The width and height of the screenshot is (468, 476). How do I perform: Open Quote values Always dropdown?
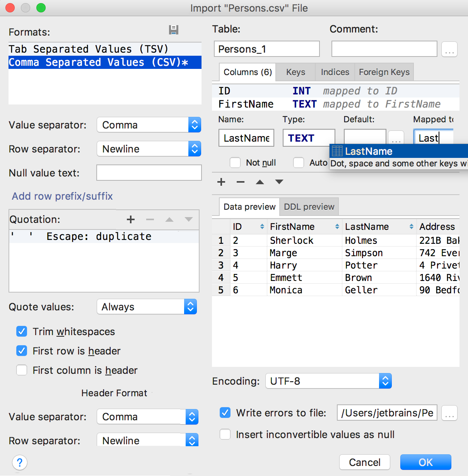pos(147,307)
